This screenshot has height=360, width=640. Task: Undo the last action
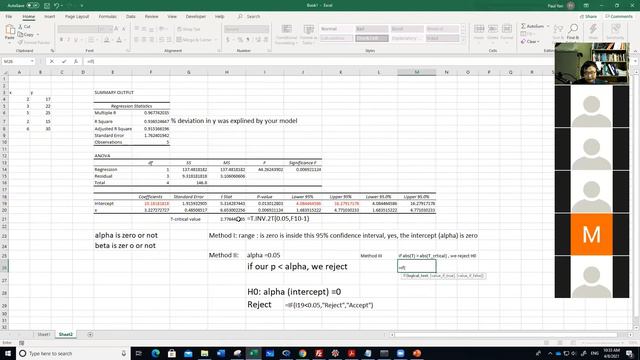(x=56, y=6)
